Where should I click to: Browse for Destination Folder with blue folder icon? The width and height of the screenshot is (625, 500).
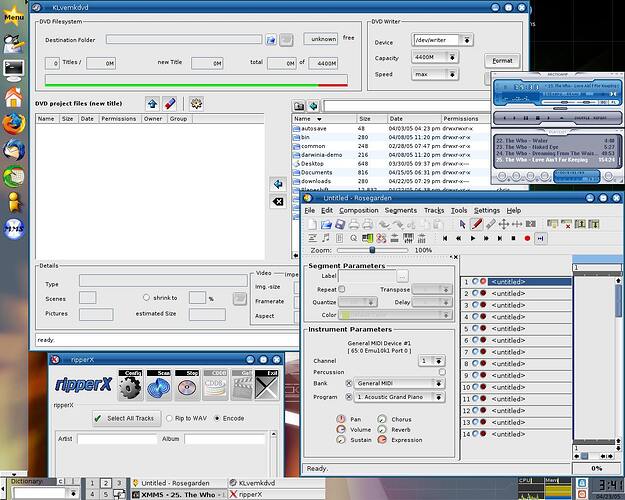271,39
